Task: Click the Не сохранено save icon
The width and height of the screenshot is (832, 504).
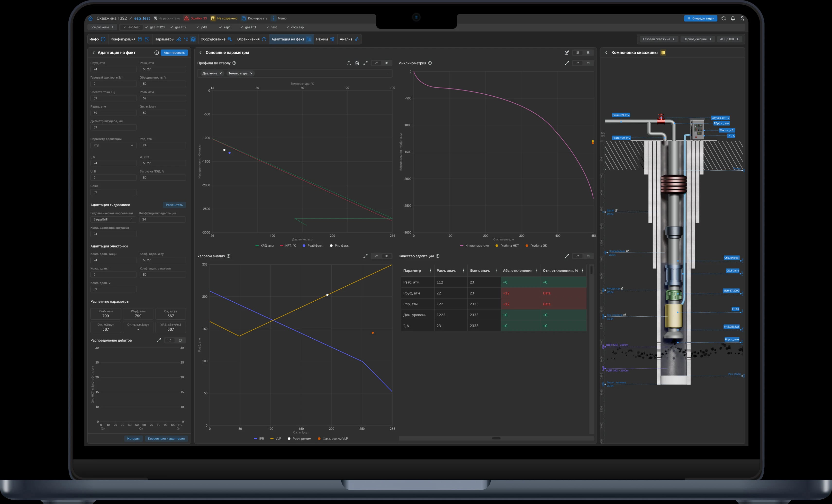Action: (213, 18)
